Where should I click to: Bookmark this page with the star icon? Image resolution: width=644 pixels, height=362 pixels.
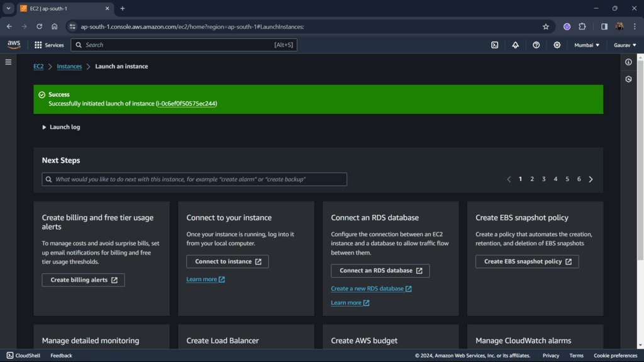[x=545, y=26]
